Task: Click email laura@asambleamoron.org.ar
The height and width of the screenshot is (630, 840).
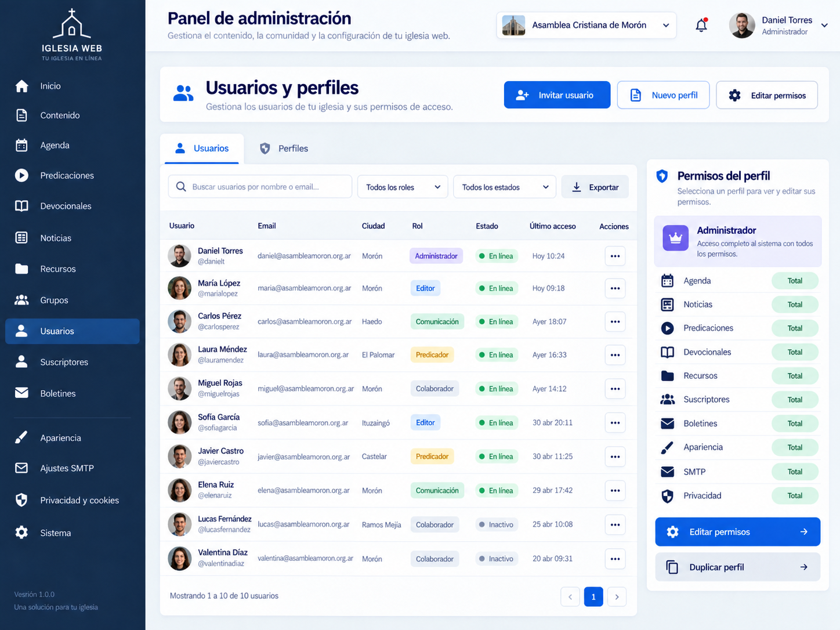Action: (x=303, y=355)
